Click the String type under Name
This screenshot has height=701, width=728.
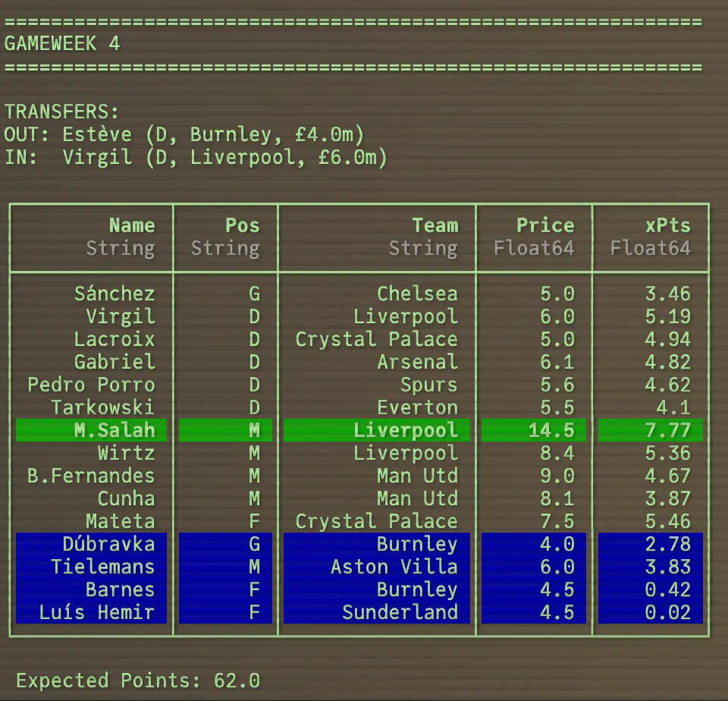tap(121, 248)
